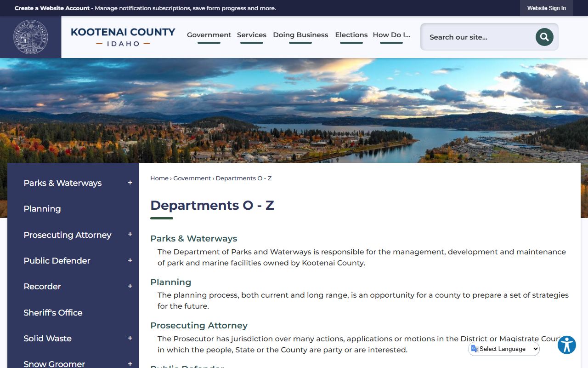Expand Prosecuting Attorney sidebar submenu

pyautogui.click(x=130, y=234)
